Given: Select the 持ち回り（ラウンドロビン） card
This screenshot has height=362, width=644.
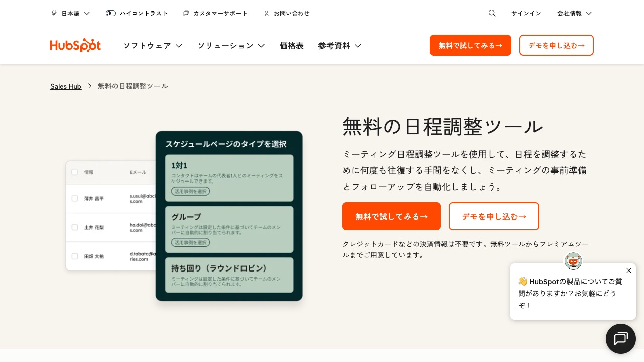Looking at the screenshot, I should [x=229, y=275].
